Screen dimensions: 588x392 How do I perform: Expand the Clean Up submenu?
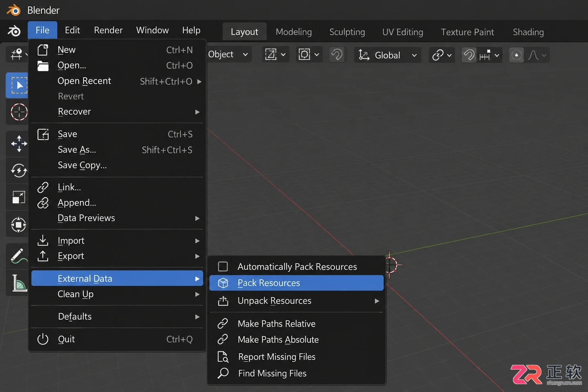coord(117,294)
